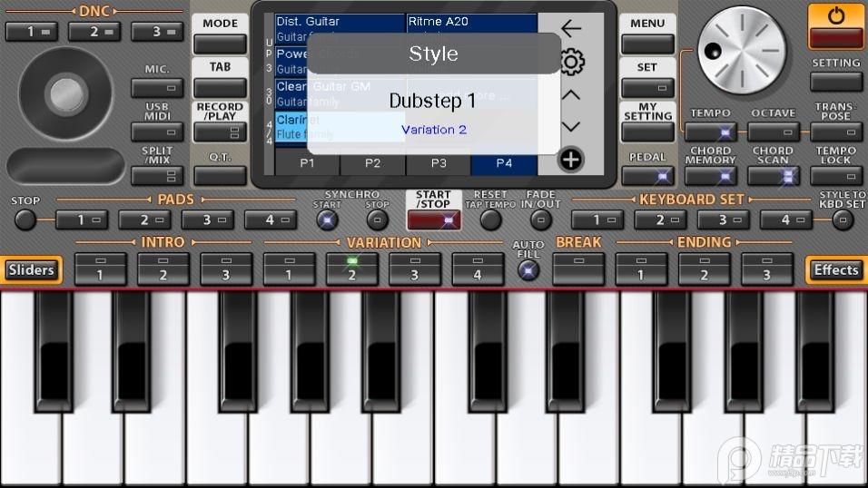Image resolution: width=868 pixels, height=488 pixels.
Task: Open the Effects panel
Action: (835, 269)
